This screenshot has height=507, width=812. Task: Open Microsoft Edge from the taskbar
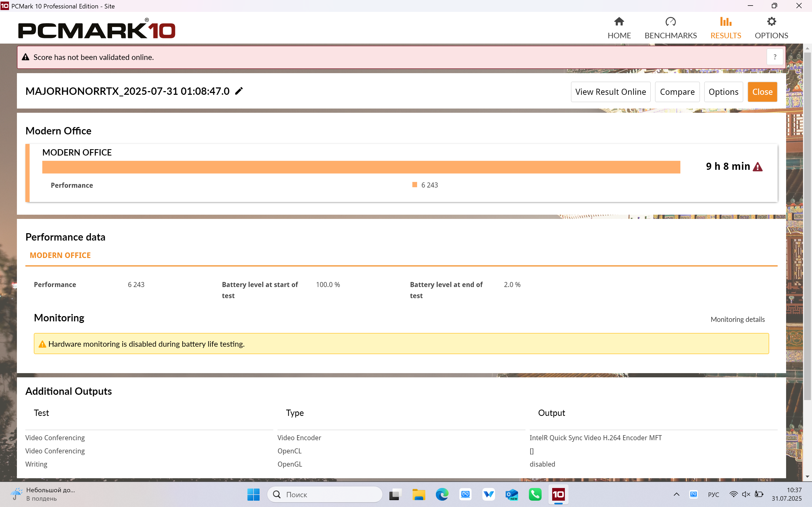click(x=442, y=494)
